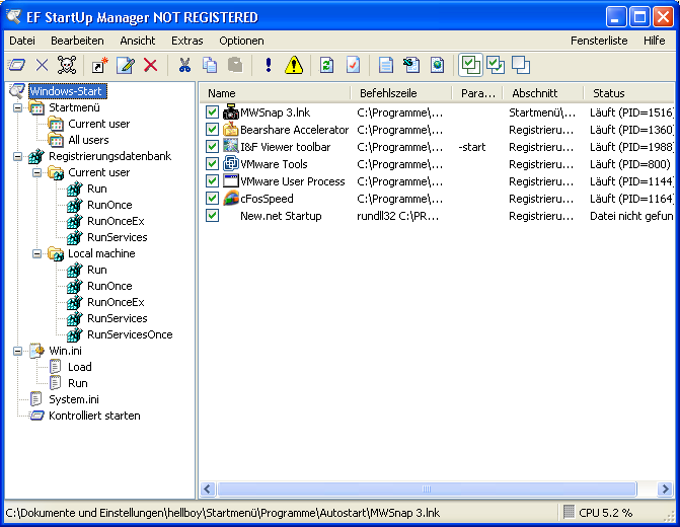This screenshot has height=527, width=680.
Task: Click the second green checkboxes toolbar icon
Action: 495,65
